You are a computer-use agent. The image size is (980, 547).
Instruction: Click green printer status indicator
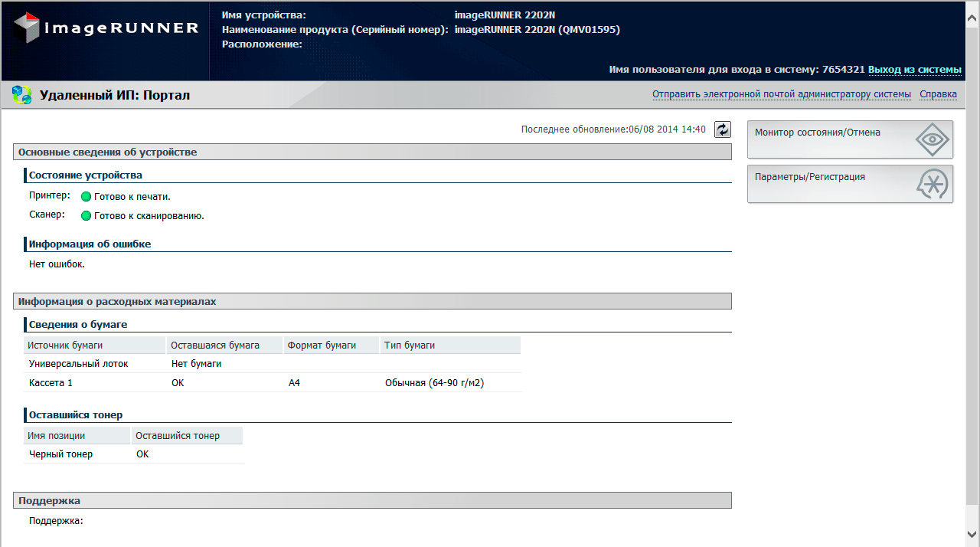[x=86, y=197]
